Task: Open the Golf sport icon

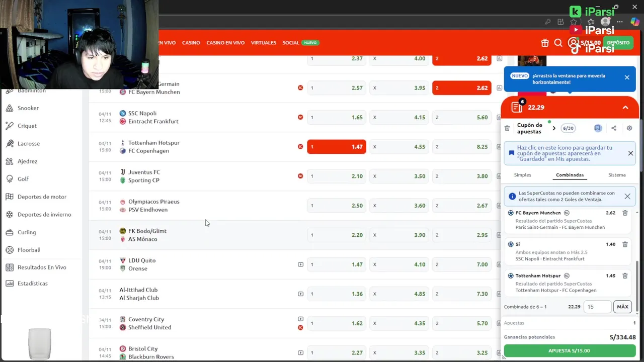Action: [10, 179]
